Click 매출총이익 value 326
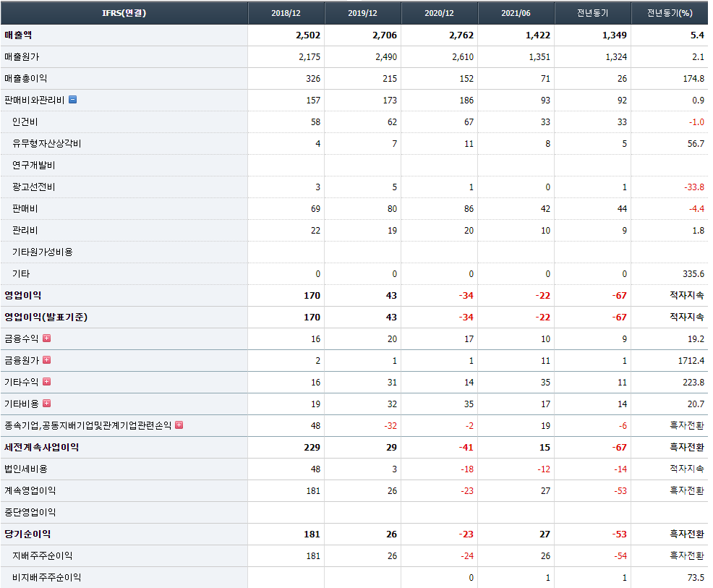713x588 pixels. click(313, 79)
